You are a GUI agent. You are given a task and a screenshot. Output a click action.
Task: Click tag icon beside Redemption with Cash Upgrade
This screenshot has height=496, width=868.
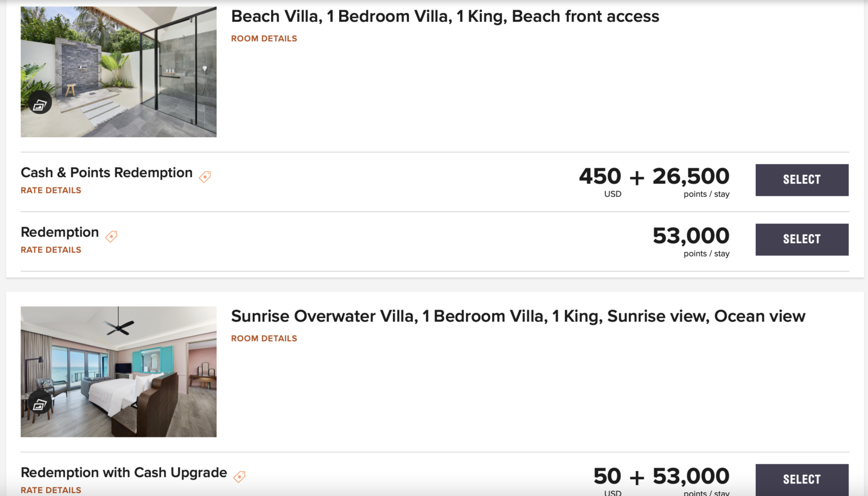tap(239, 476)
